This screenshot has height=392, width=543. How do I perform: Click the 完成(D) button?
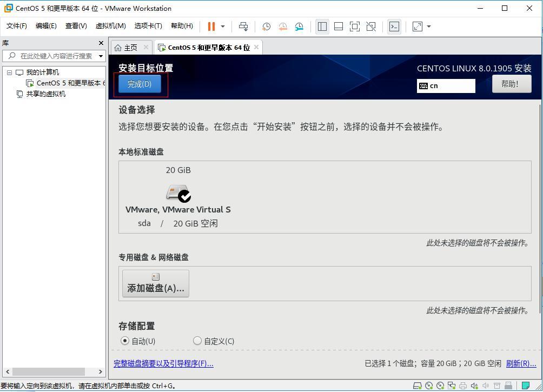(139, 84)
